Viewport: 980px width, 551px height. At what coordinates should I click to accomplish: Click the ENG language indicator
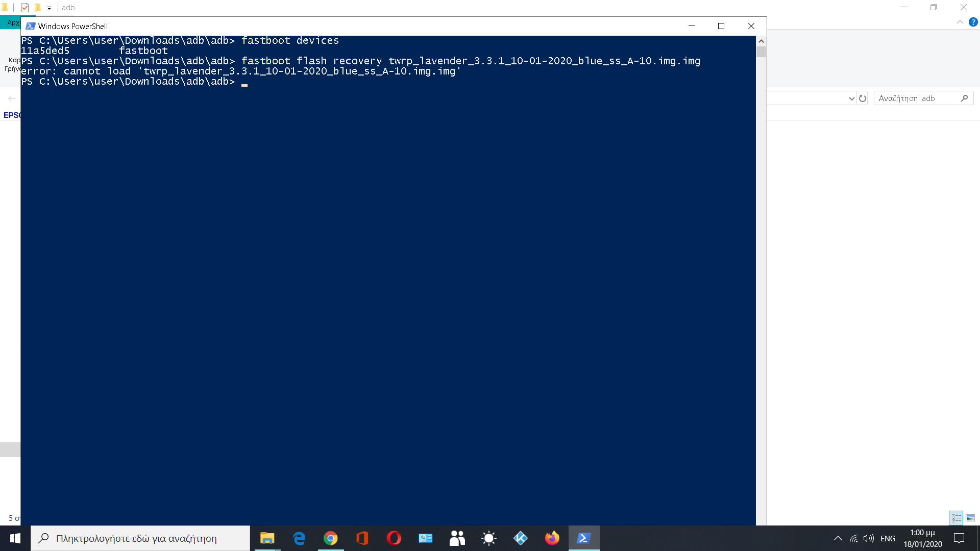pos(888,538)
